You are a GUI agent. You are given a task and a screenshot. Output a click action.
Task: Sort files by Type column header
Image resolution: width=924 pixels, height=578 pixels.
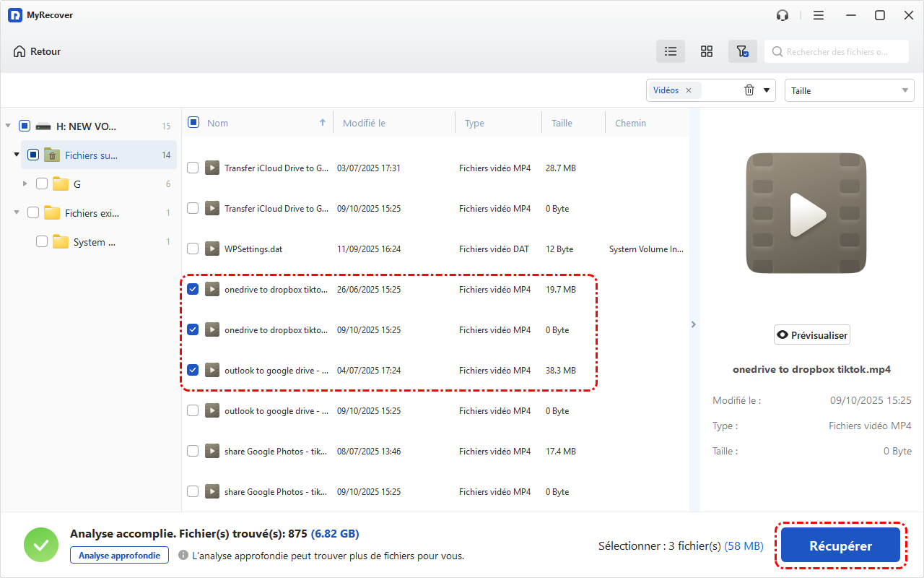(474, 123)
